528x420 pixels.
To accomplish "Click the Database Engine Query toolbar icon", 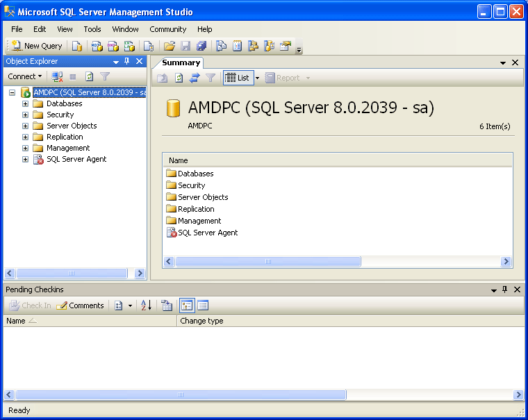I will (x=77, y=46).
